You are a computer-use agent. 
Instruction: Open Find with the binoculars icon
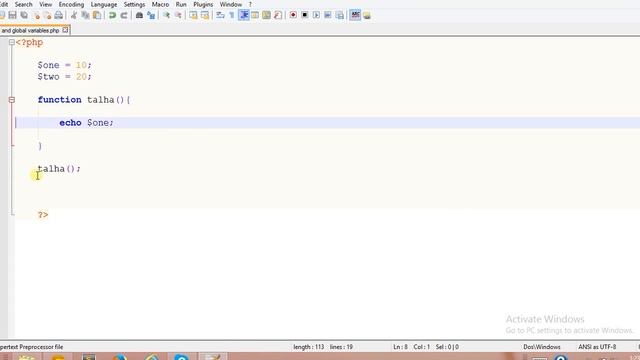139,15
